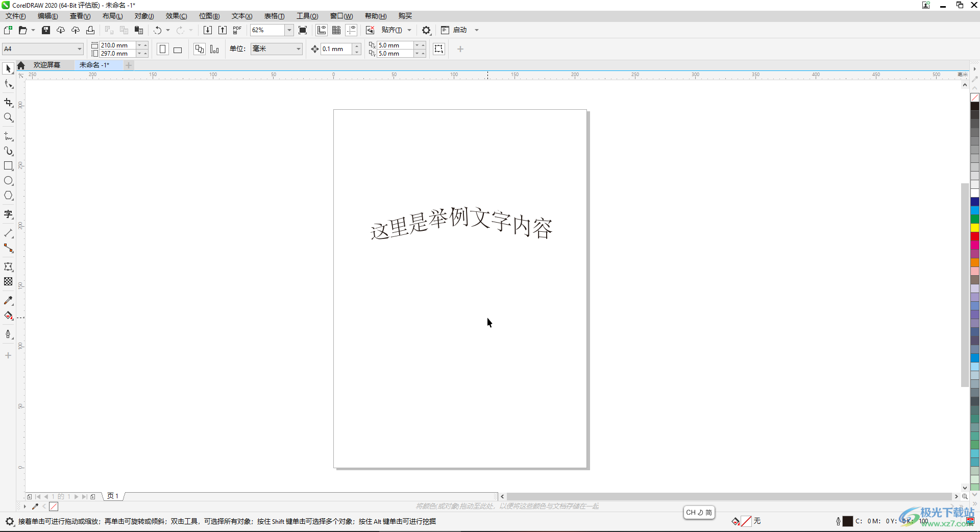Select the Transparency checkerboard tool

point(8,281)
